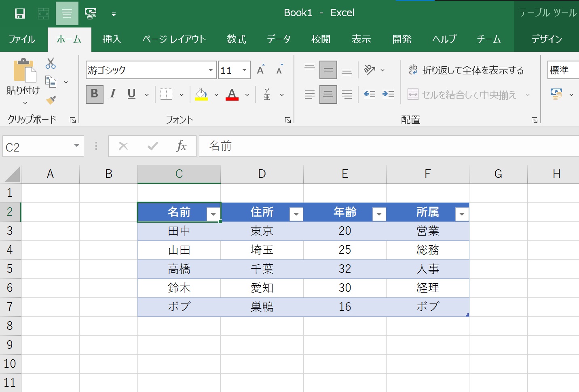The image size is (579, 392).
Task: Open the 名前 column filter dropdown
Action: 213,214
